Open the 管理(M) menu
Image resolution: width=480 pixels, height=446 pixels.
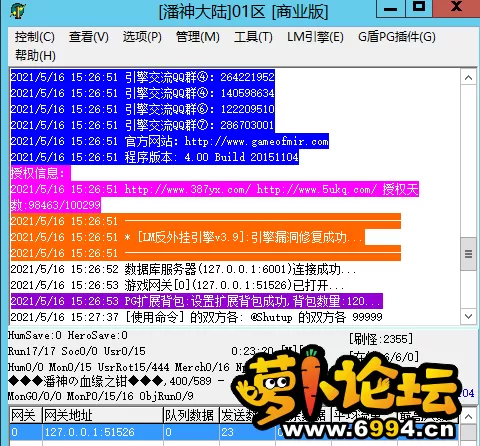pos(198,37)
